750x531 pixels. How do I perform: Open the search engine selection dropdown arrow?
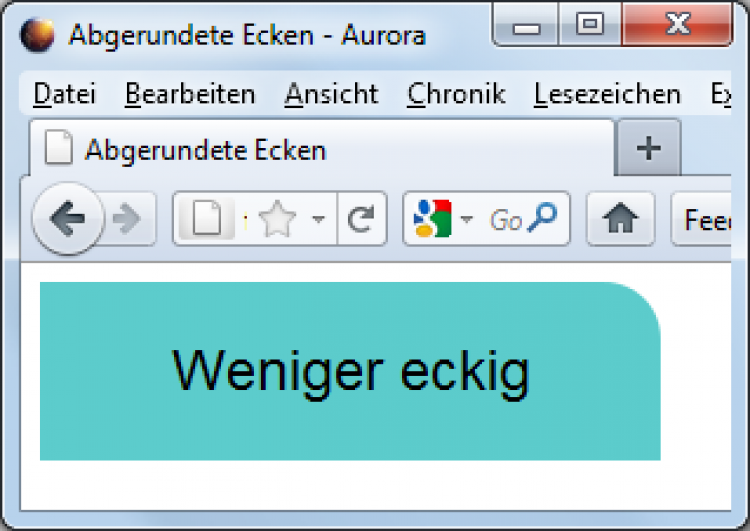[x=466, y=220]
